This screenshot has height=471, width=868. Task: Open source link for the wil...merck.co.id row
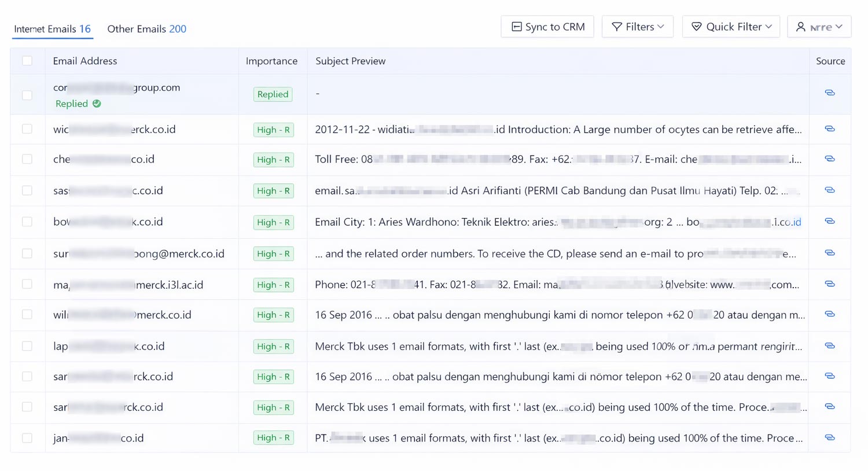pyautogui.click(x=830, y=314)
